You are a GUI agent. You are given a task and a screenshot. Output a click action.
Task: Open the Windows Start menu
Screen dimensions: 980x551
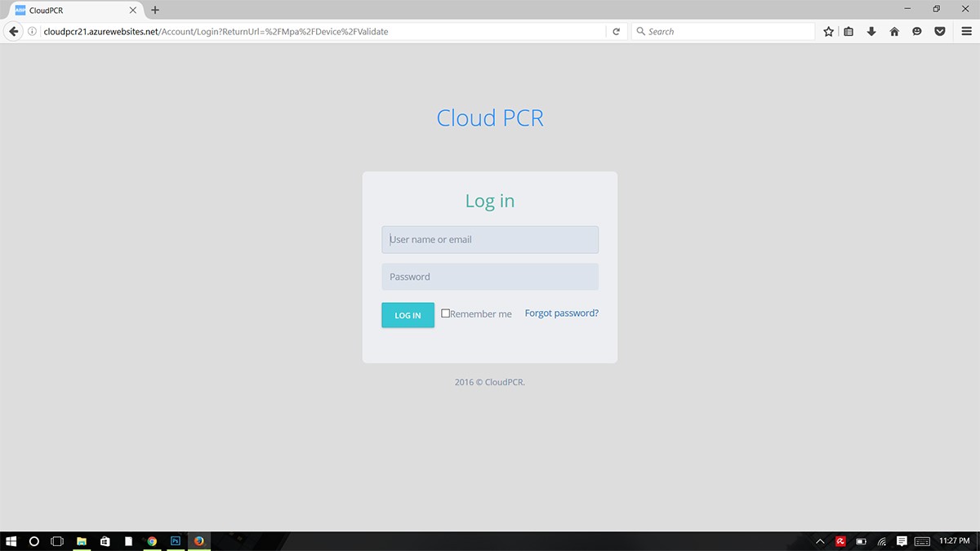click(x=11, y=541)
